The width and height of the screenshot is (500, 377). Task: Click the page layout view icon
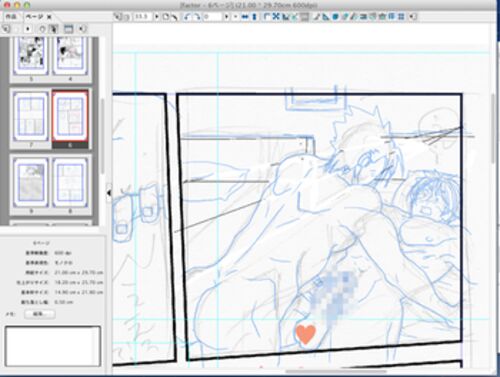tap(68, 29)
